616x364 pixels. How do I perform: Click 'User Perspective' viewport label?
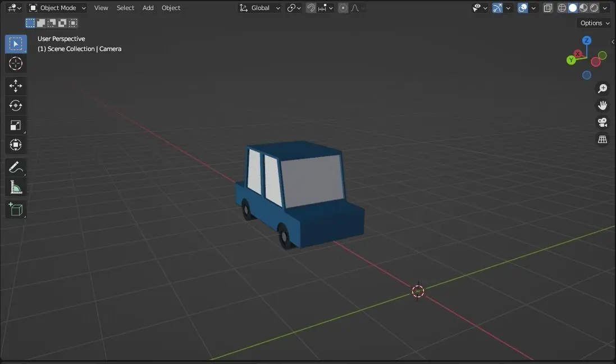click(x=61, y=39)
